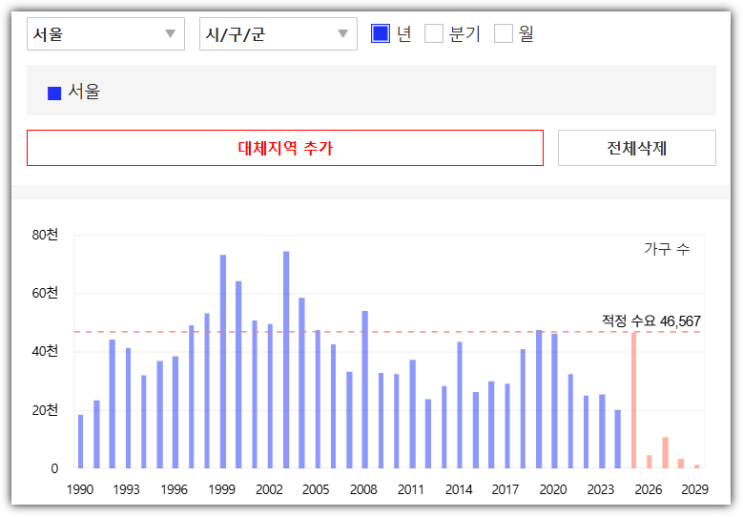743x517 pixels.
Task: Click the 2029 x-axis label
Action: pos(695,490)
